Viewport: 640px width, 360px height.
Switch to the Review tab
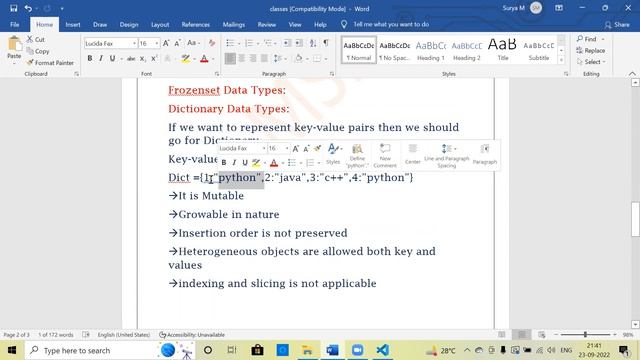click(x=267, y=24)
